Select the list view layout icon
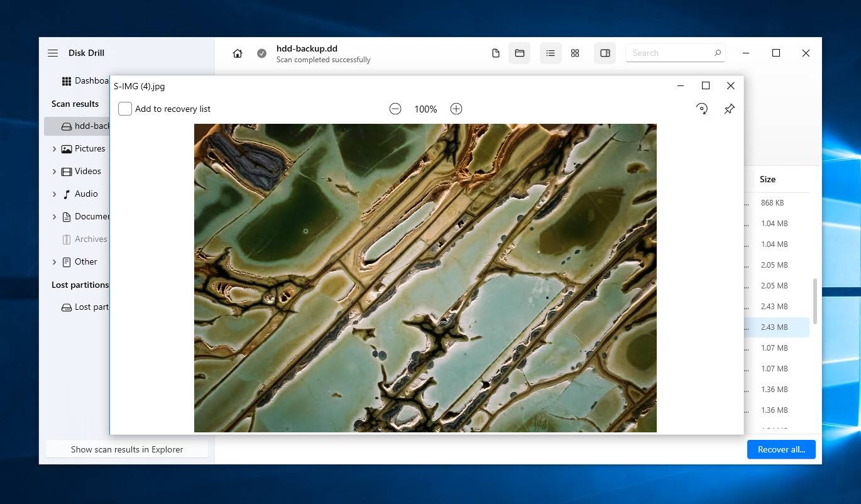 coord(551,53)
